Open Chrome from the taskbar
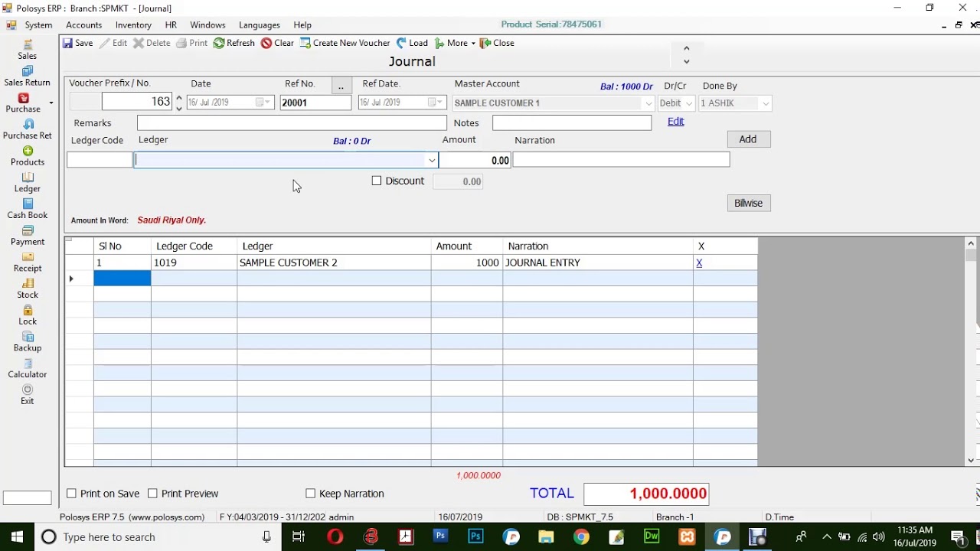 tap(581, 537)
